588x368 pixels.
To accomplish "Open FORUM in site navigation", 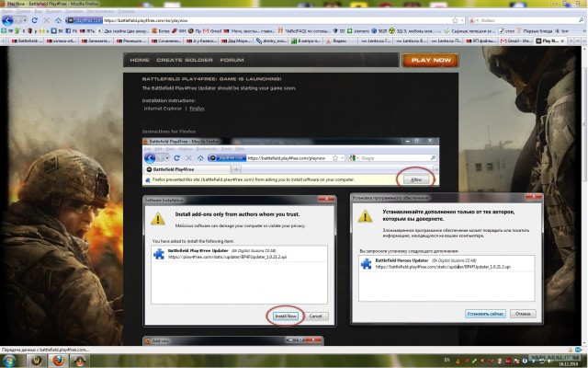I will coord(232,60).
